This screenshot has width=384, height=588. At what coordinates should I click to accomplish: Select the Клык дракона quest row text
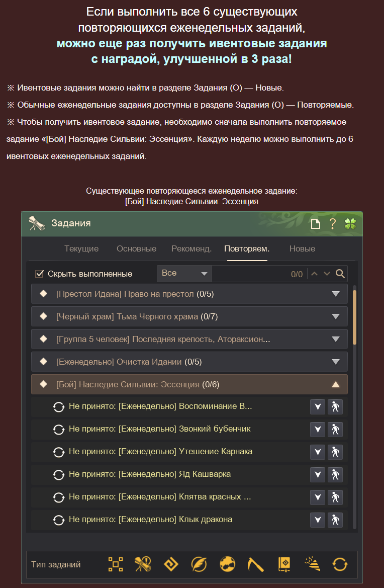point(151,520)
